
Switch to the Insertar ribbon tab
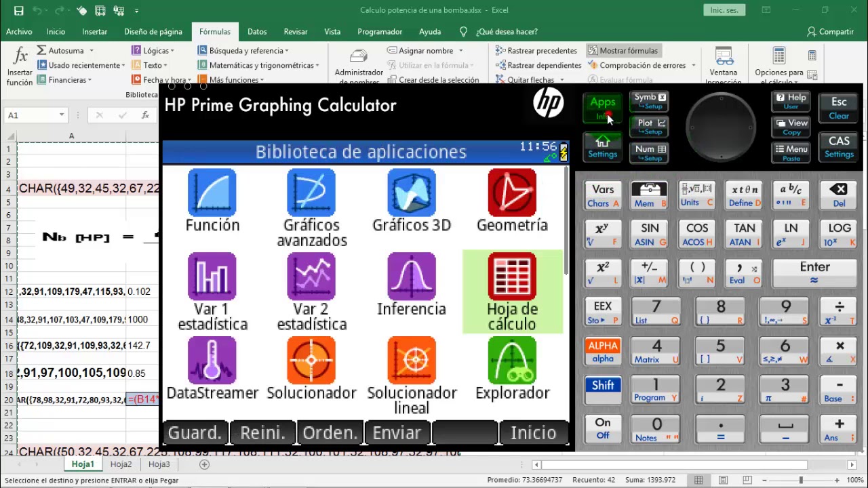pyautogui.click(x=95, y=32)
